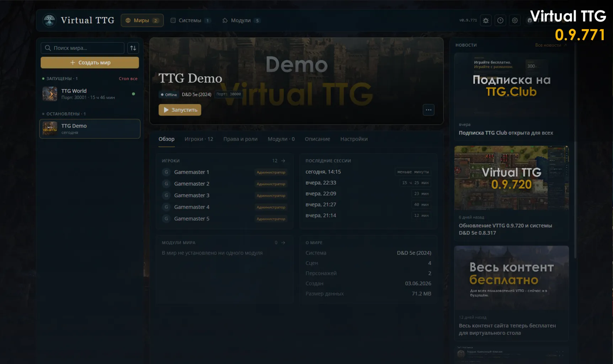Select TTG Demo in the stopped list
This screenshot has height=364, width=613.
coord(90,129)
